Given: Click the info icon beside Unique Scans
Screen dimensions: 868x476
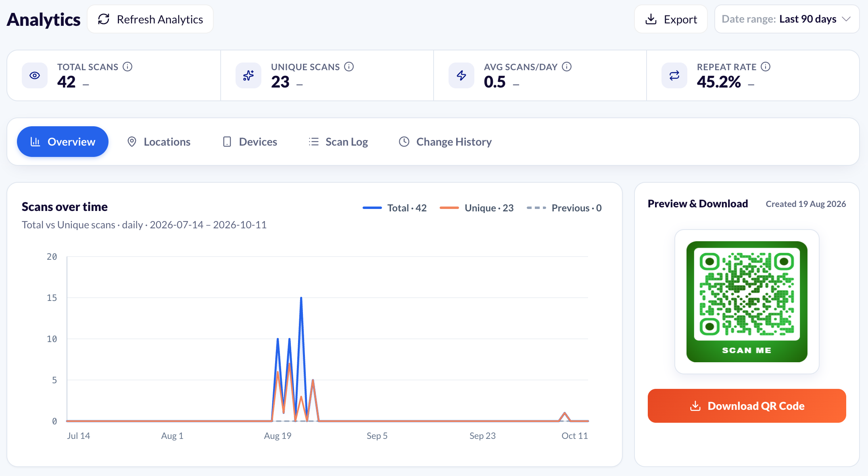Looking at the screenshot, I should click(349, 67).
